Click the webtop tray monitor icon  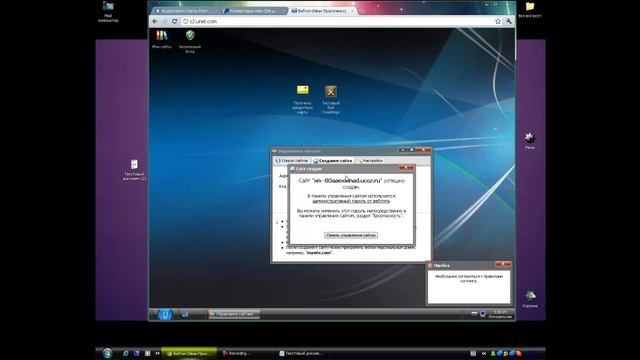click(482, 314)
